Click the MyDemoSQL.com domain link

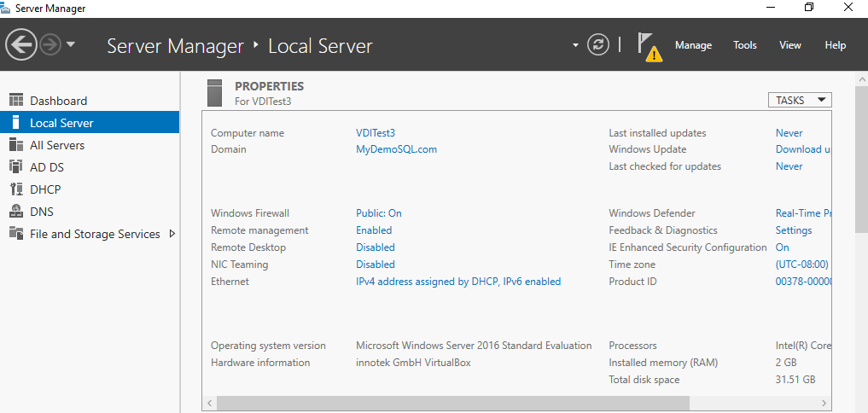pyautogui.click(x=396, y=149)
